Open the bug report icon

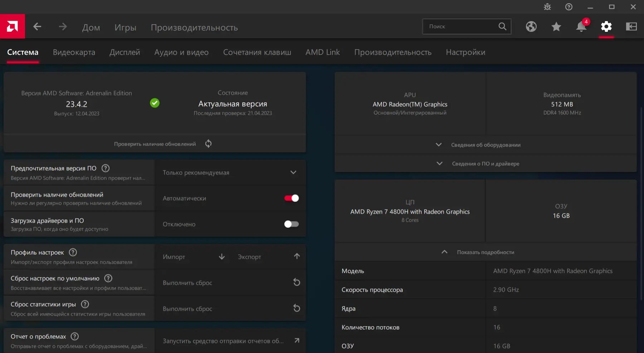click(547, 7)
